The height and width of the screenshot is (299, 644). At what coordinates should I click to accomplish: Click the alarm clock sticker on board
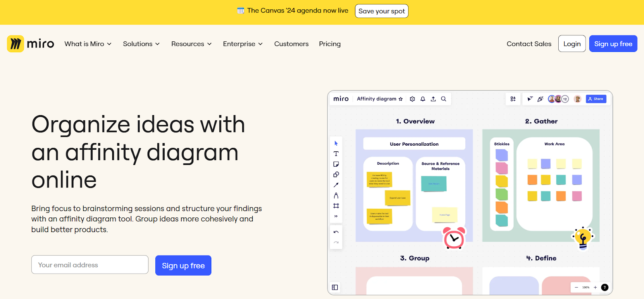point(454,237)
